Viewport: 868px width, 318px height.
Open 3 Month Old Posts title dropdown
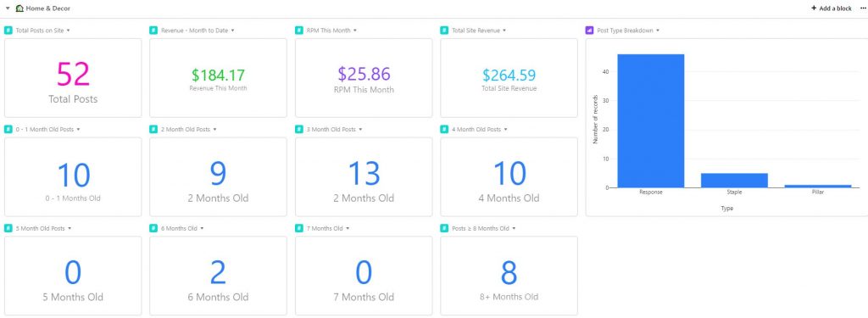[360, 129]
